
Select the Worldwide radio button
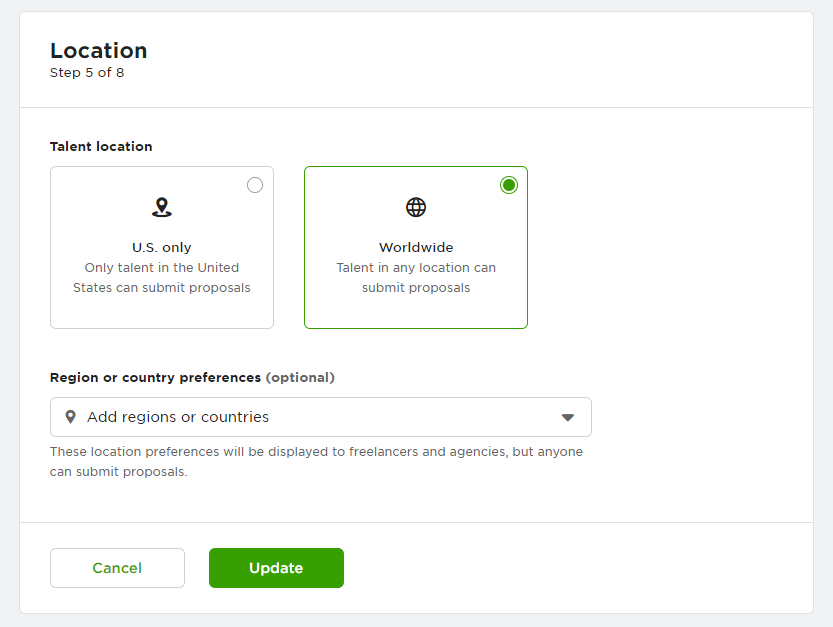(x=509, y=185)
